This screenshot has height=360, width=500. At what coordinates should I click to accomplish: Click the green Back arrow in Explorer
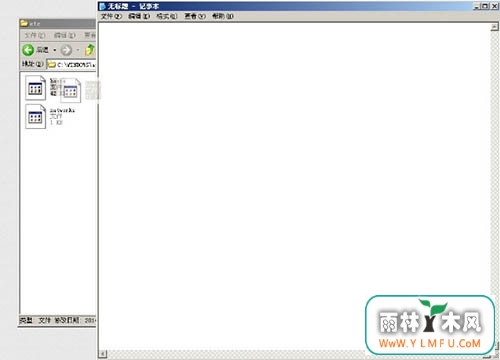click(x=28, y=50)
